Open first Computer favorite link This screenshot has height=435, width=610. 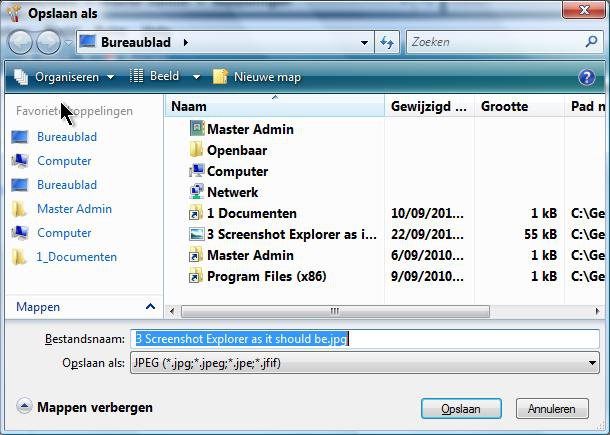(64, 161)
